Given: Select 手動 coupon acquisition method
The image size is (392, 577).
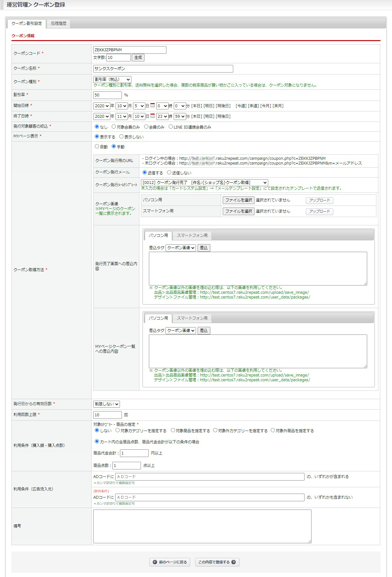Looking at the screenshot, I should [x=114, y=146].
